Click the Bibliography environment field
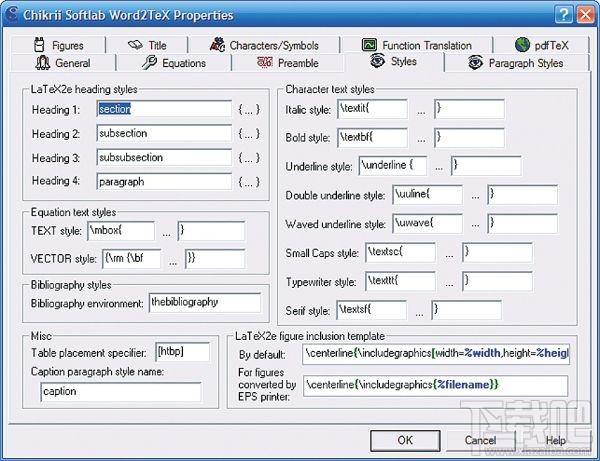 pyautogui.click(x=205, y=303)
